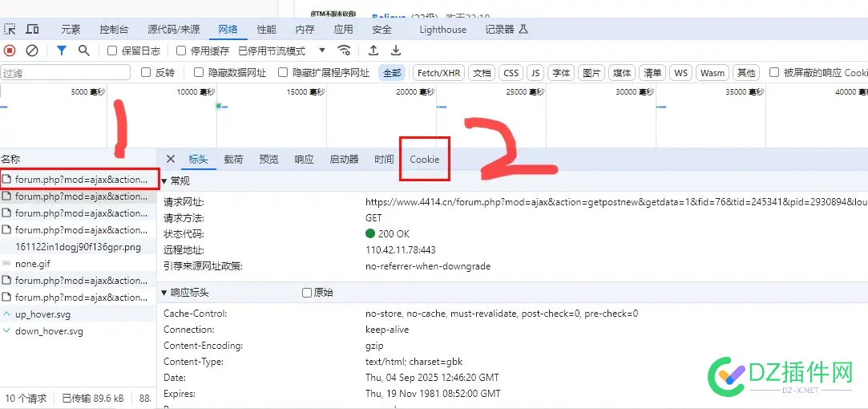The image size is (868, 409).
Task: Open the 已停用节流模式 throttling dropdown
Action: point(281,51)
